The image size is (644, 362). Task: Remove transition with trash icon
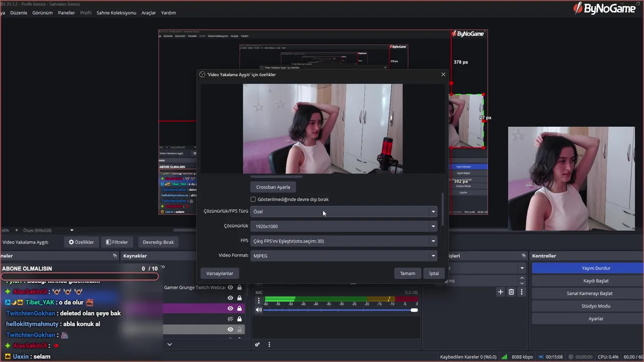(511, 292)
